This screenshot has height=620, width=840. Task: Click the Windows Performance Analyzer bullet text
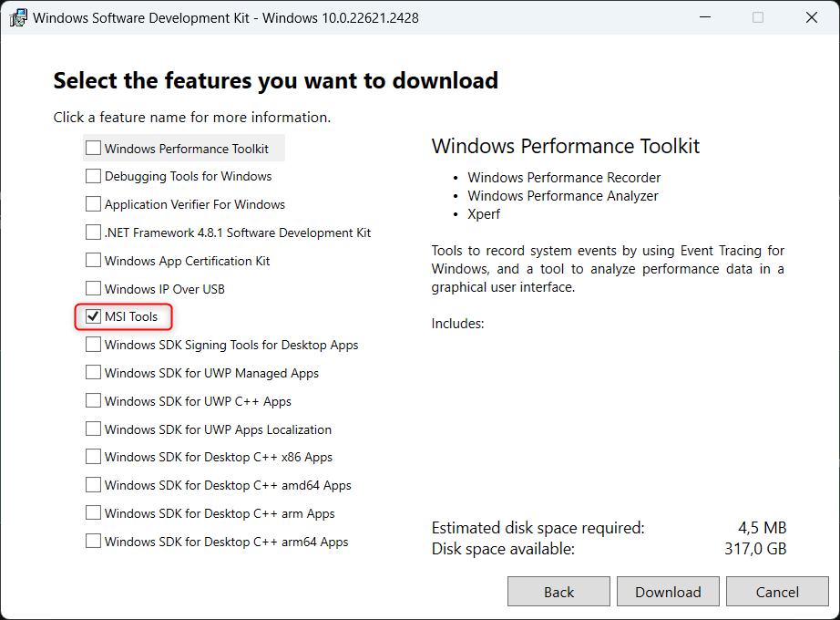pyautogui.click(x=563, y=196)
